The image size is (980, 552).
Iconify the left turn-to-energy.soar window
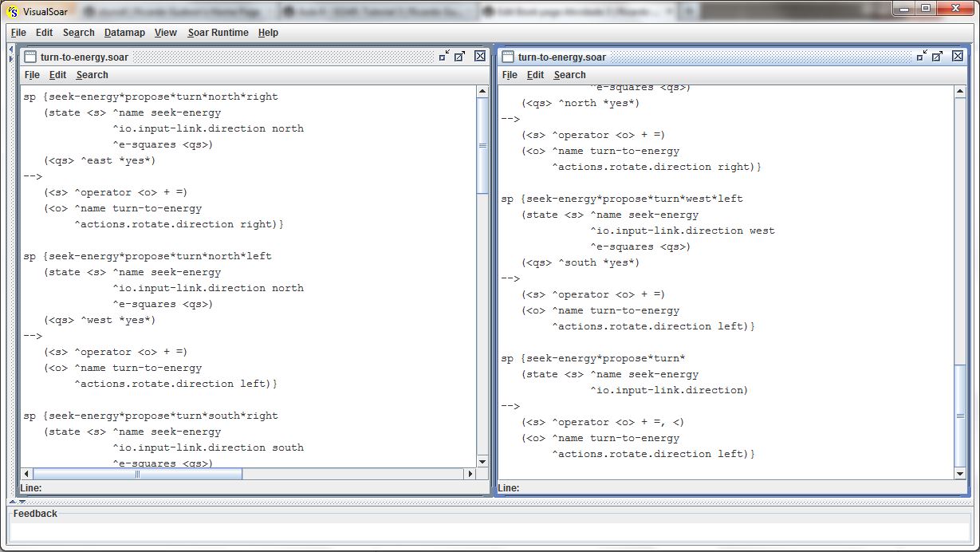pos(443,56)
